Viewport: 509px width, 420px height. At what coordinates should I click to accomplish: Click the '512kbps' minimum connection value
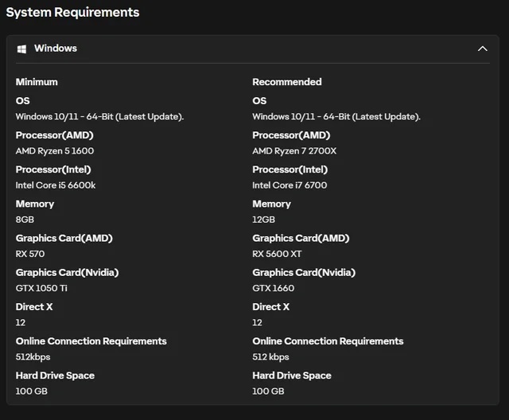[33, 357]
